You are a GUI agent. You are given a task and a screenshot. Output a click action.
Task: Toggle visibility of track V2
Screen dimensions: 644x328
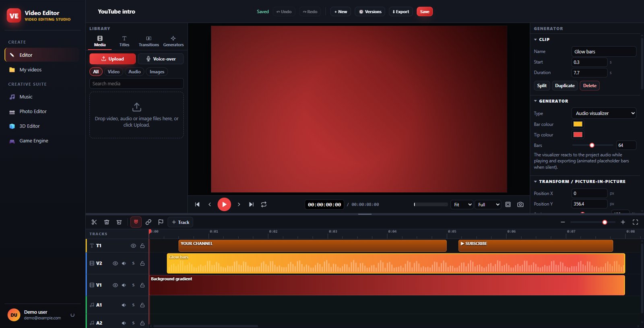115,264
